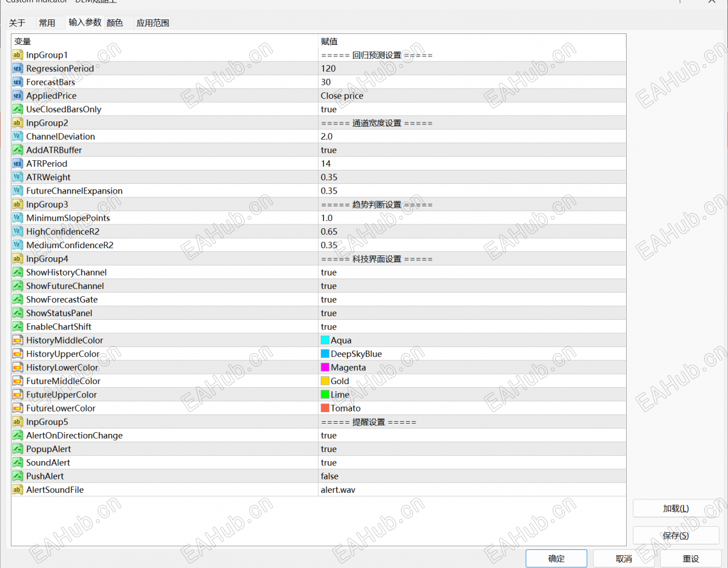Screen dimensions: 728x568
Task: Click the ShowHistoryChannel boolean icon
Action: click(x=18, y=272)
